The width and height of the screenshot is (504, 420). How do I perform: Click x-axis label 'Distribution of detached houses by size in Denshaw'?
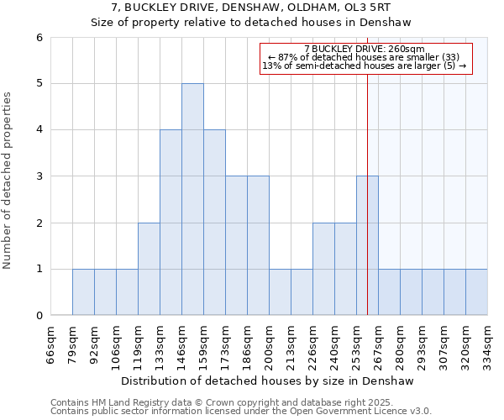pos(267,381)
